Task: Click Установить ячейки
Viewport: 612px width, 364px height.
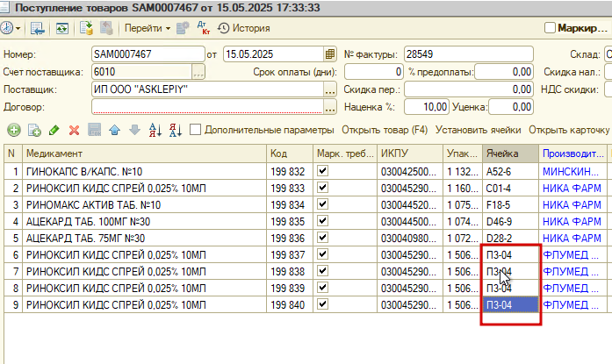Action: tap(479, 130)
